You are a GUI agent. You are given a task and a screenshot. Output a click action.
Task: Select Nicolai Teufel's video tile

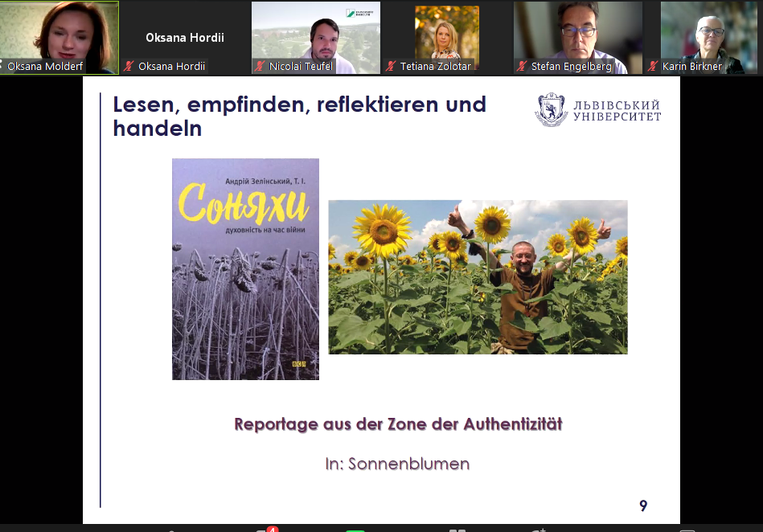point(316,38)
